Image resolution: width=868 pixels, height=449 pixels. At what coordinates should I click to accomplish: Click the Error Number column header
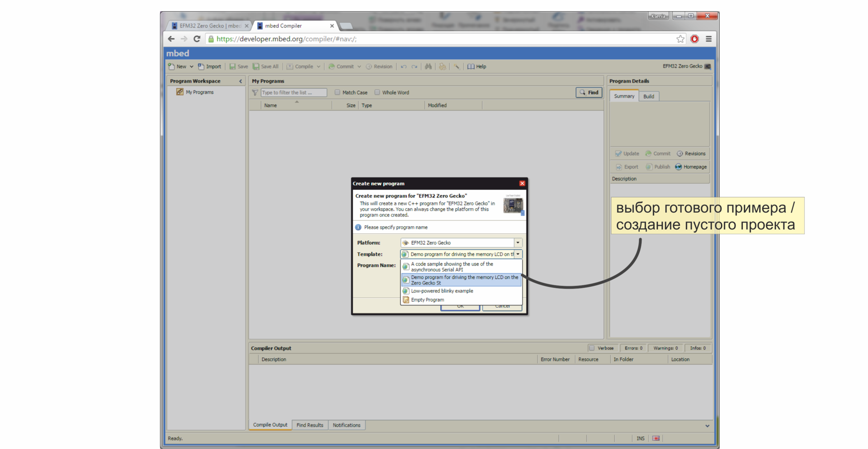(556, 360)
